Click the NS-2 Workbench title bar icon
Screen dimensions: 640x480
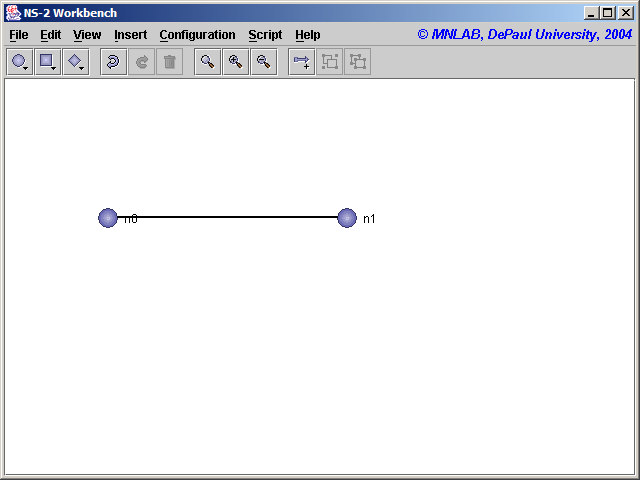coord(13,13)
